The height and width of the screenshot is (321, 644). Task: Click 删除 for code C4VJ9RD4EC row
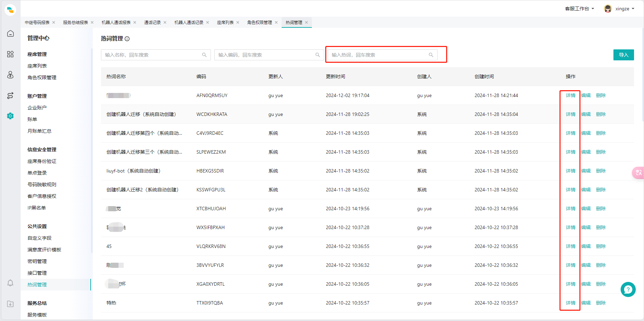[x=601, y=133]
